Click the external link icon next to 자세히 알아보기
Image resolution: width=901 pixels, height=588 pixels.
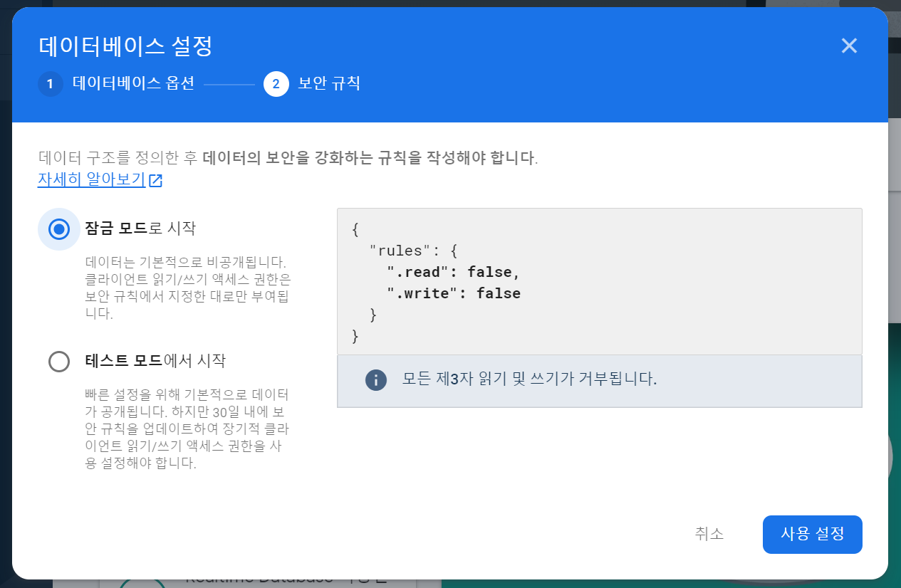pyautogui.click(x=156, y=180)
